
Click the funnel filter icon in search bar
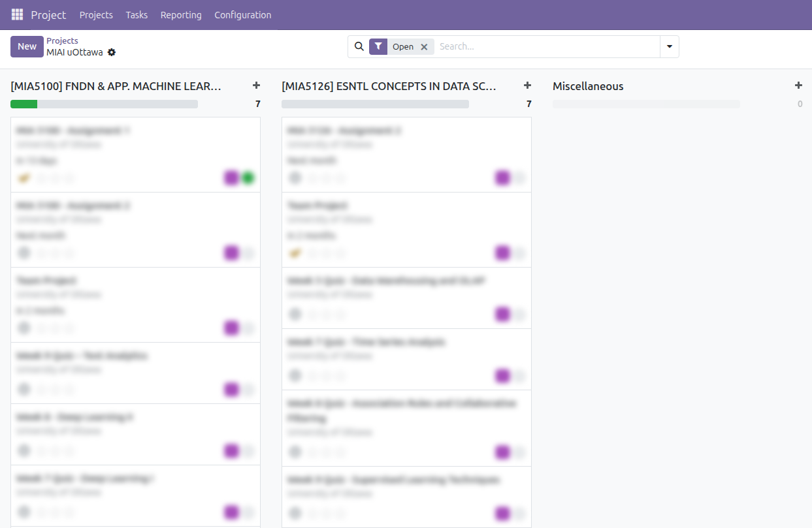click(378, 46)
